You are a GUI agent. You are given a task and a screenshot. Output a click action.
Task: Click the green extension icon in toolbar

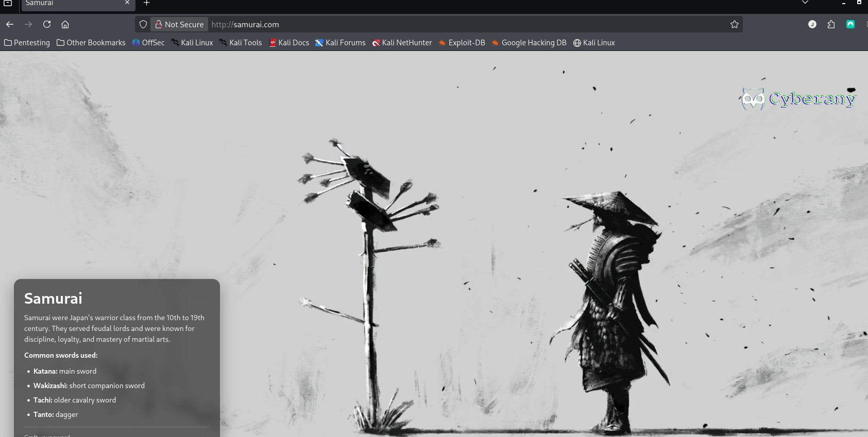click(850, 24)
